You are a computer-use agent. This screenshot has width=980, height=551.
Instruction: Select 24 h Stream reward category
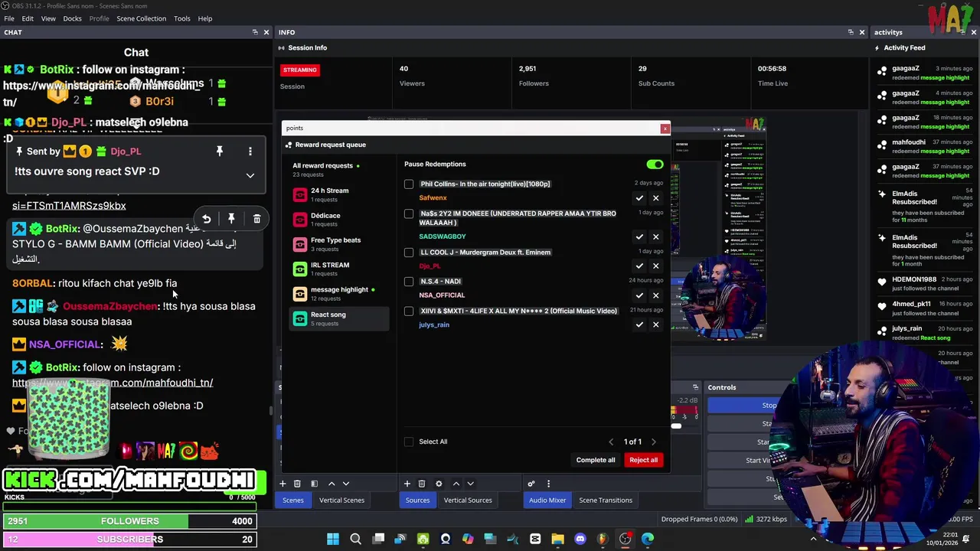[x=338, y=194]
